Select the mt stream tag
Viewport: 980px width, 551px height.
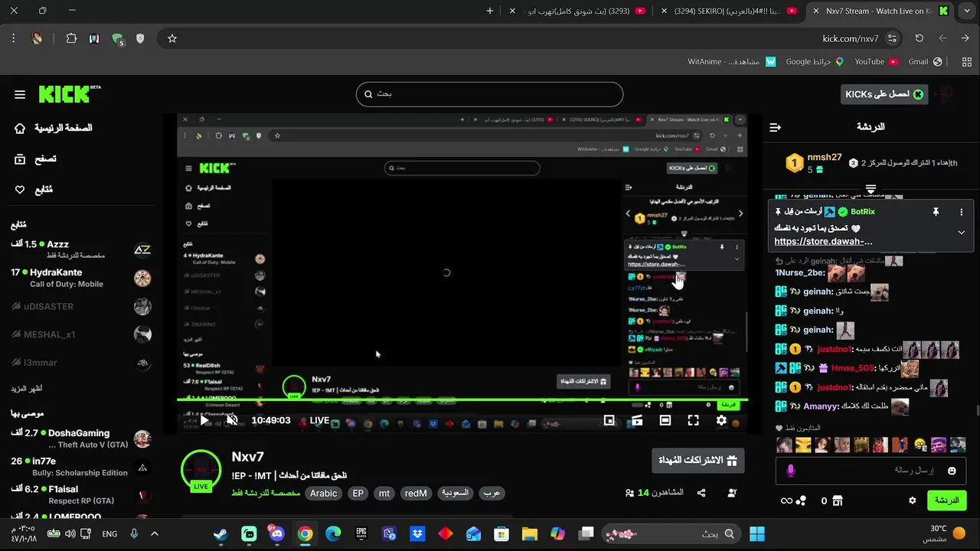coord(384,494)
